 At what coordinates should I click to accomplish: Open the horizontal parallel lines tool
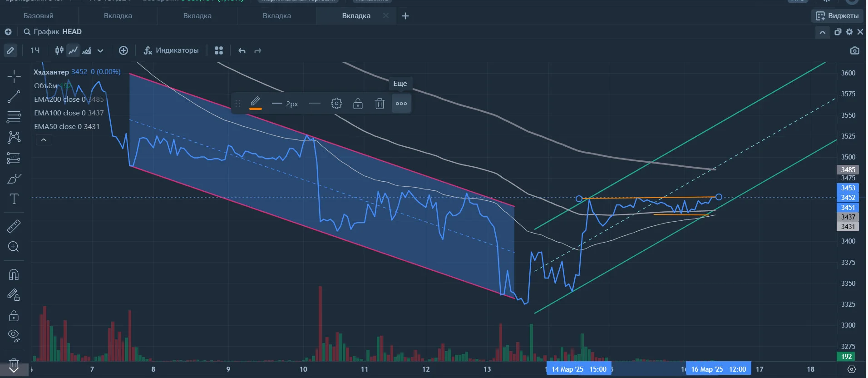(x=14, y=117)
